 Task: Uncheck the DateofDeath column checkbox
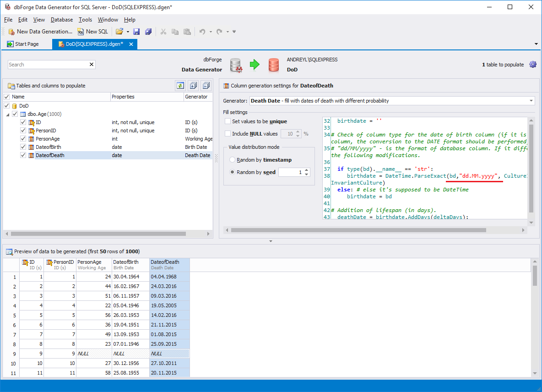[23, 155]
